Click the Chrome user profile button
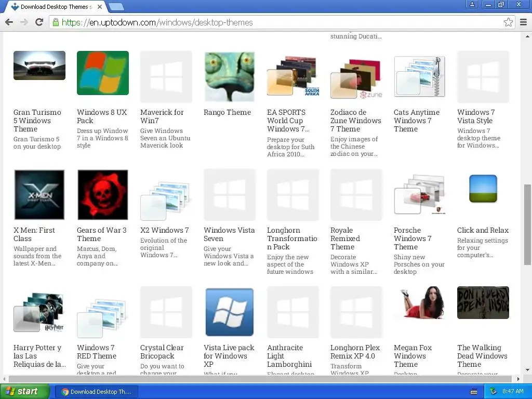This screenshot has height=399, width=532. [472, 4]
